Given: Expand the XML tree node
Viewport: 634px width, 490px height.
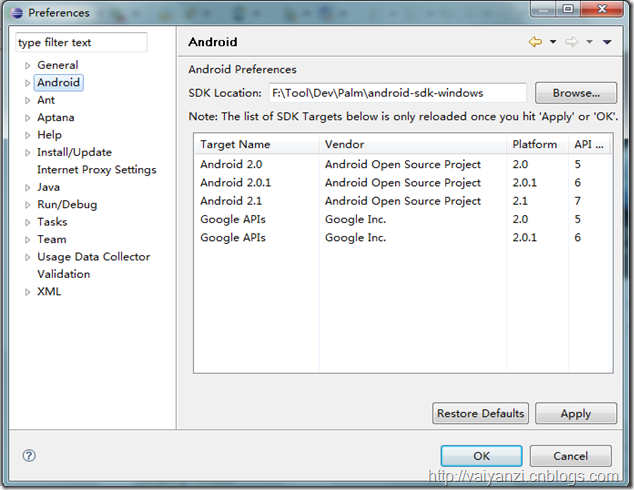Looking at the screenshot, I should tap(27, 291).
